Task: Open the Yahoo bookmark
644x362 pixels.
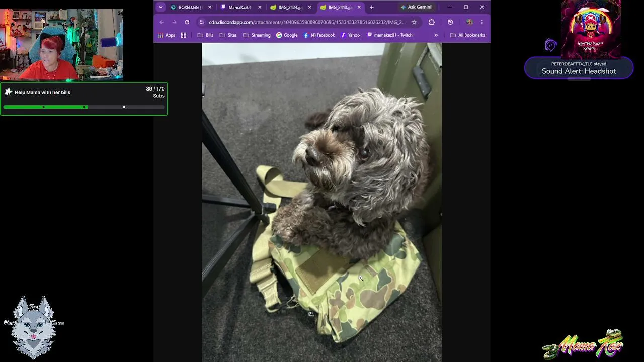Action: (x=350, y=35)
